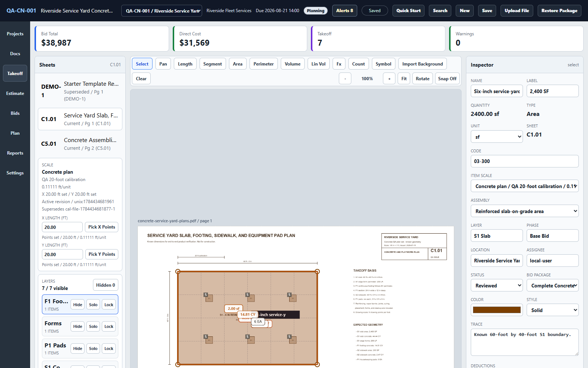Select sheet C5.01 Concrete Assemblies
Image resolution: width=588 pixels, height=368 pixels.
[x=80, y=144]
